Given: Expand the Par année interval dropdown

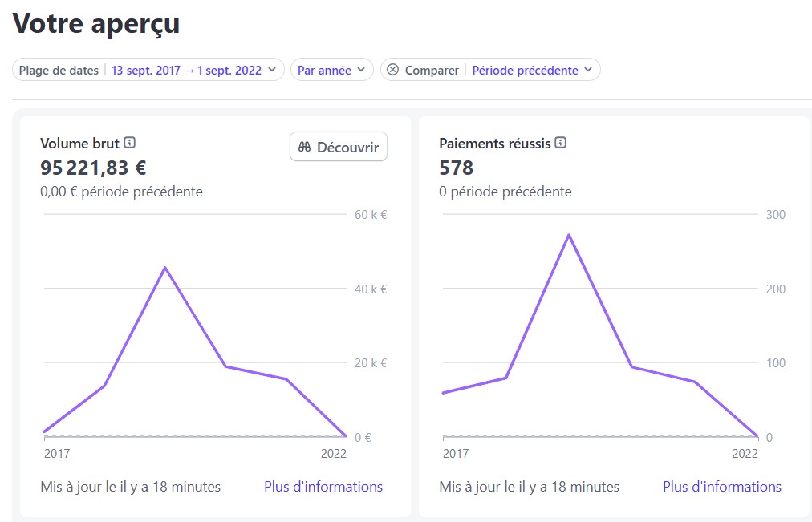Looking at the screenshot, I should pyautogui.click(x=325, y=70).
